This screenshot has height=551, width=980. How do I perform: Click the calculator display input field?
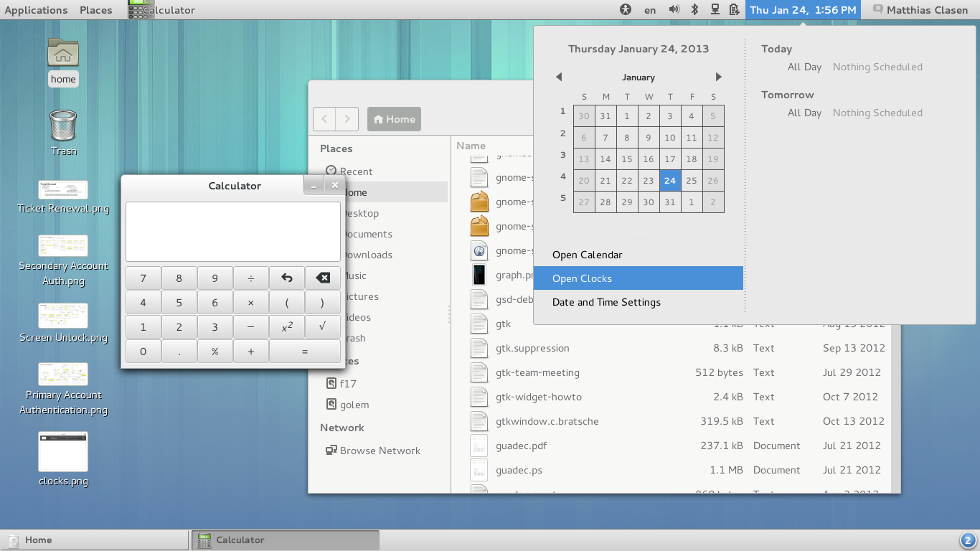click(233, 231)
